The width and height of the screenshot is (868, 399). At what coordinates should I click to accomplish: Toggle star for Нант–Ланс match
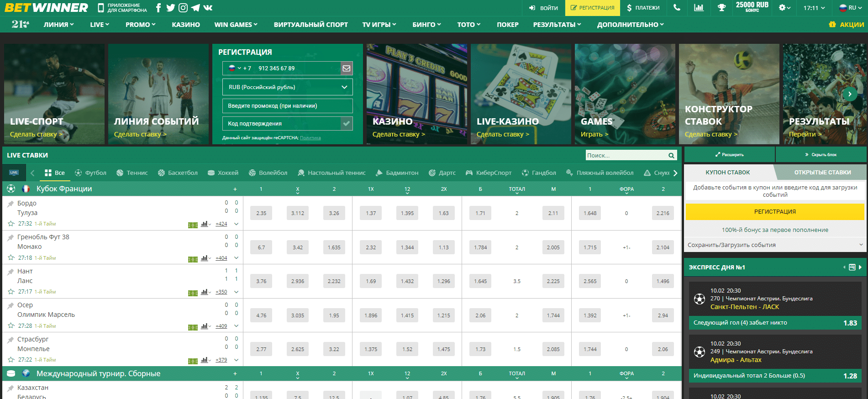[x=11, y=292]
